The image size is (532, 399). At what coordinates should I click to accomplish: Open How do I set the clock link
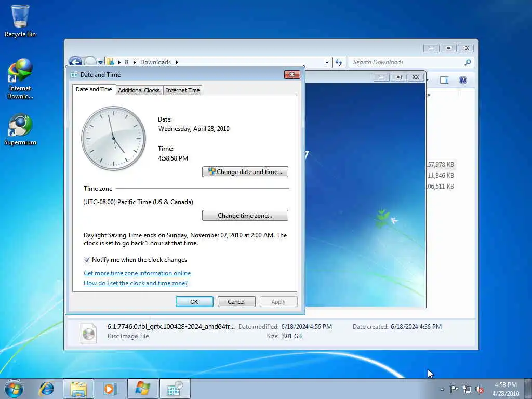[136, 283]
